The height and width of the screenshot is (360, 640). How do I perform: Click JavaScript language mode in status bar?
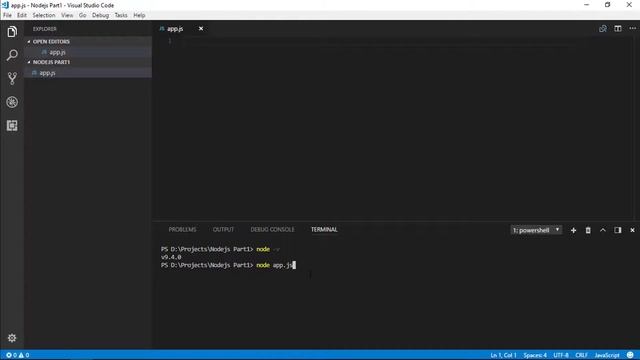point(607,355)
